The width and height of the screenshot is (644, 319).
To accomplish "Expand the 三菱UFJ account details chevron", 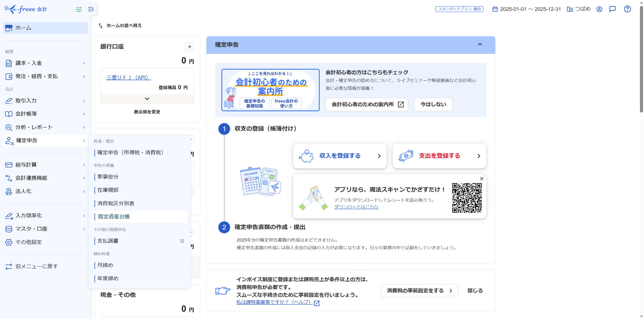I will pyautogui.click(x=147, y=99).
